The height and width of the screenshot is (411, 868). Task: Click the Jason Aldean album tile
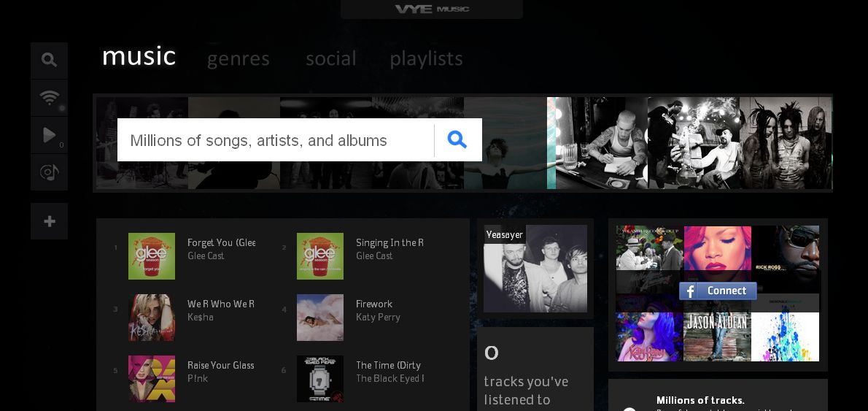(718, 337)
